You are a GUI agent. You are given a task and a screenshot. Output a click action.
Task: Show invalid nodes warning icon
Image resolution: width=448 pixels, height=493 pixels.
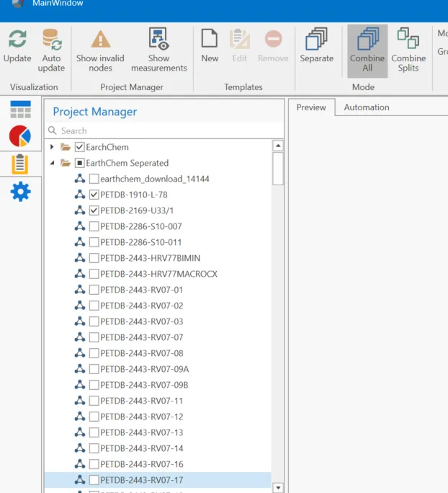(x=101, y=40)
